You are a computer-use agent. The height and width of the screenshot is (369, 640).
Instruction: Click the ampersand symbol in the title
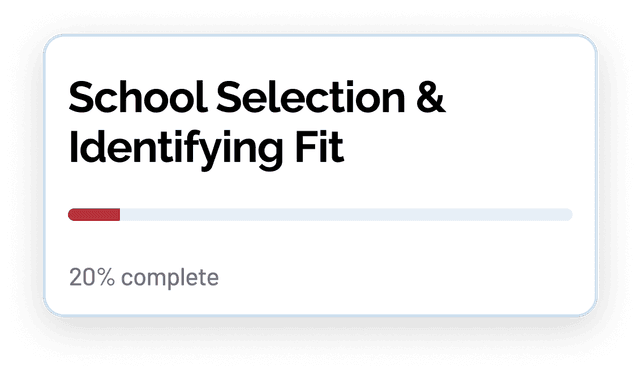431,97
